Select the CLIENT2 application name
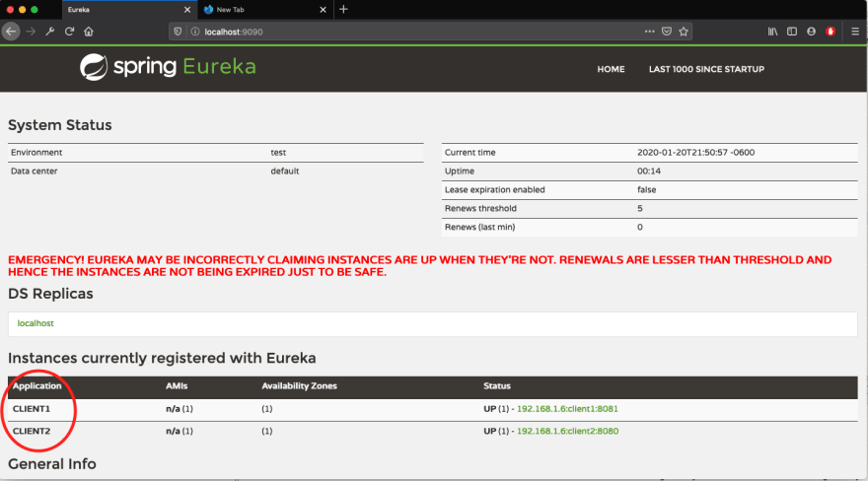This screenshot has height=481, width=868. click(x=31, y=432)
